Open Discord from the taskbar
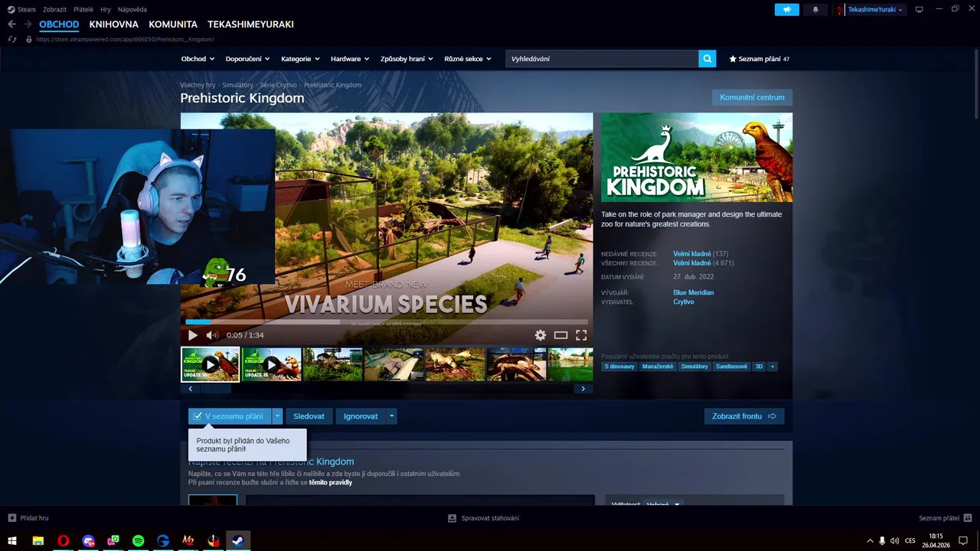Image resolution: width=980 pixels, height=551 pixels. 88,541
